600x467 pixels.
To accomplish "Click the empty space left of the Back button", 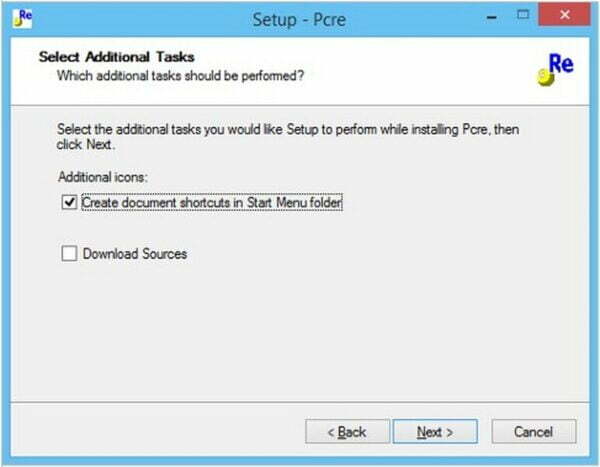I will [157, 432].
